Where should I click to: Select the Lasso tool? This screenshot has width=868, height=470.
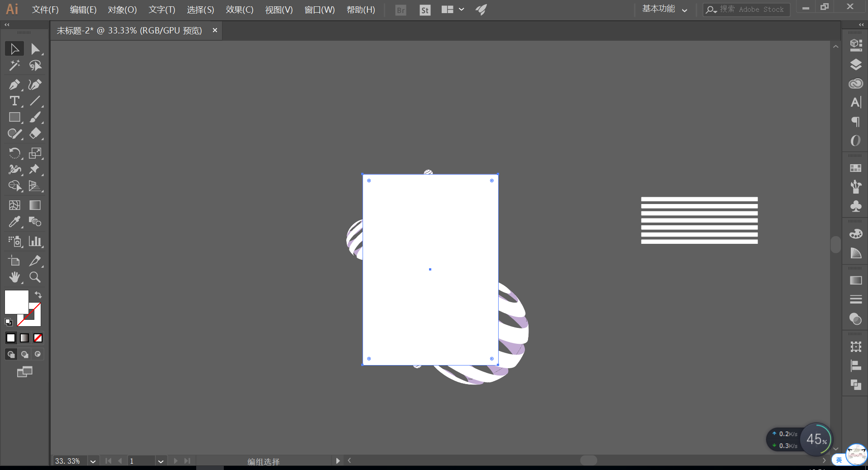(x=35, y=66)
